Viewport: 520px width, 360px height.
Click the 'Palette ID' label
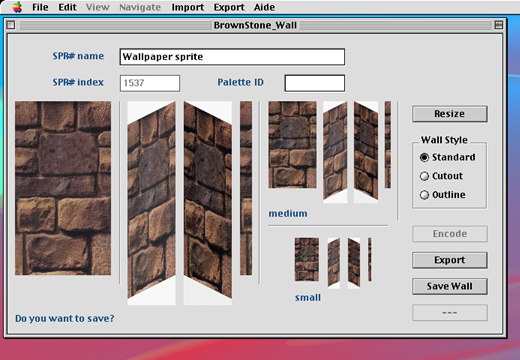(240, 82)
